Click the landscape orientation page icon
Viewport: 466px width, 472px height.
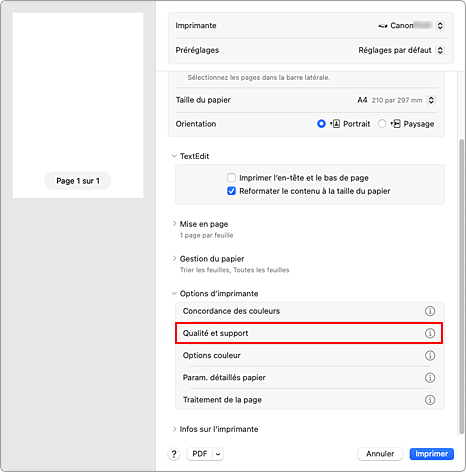(x=395, y=124)
